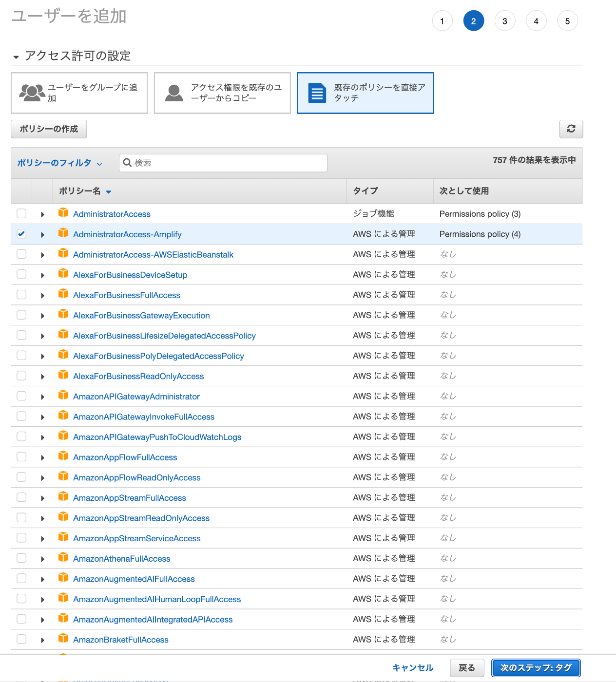
Task: Jump to wizard step 4
Action: point(536,21)
